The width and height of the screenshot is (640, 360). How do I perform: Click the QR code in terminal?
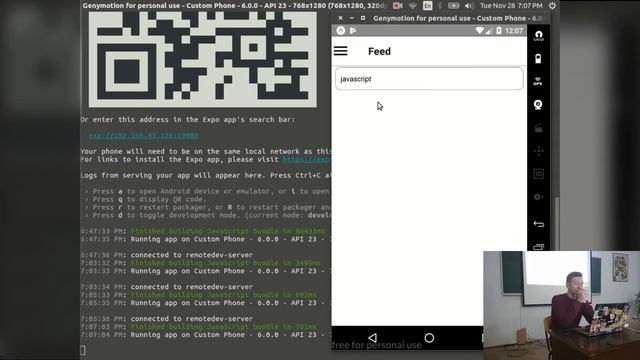click(202, 59)
